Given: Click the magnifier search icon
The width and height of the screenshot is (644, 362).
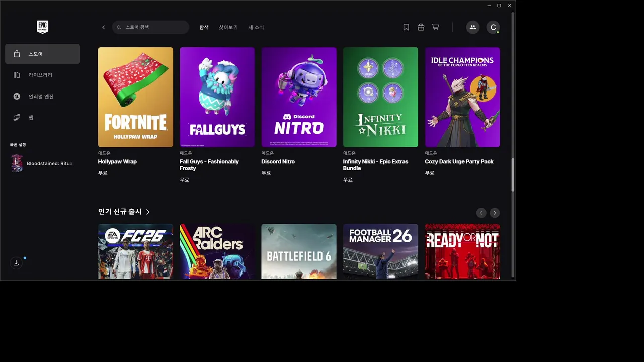Looking at the screenshot, I should 119,27.
